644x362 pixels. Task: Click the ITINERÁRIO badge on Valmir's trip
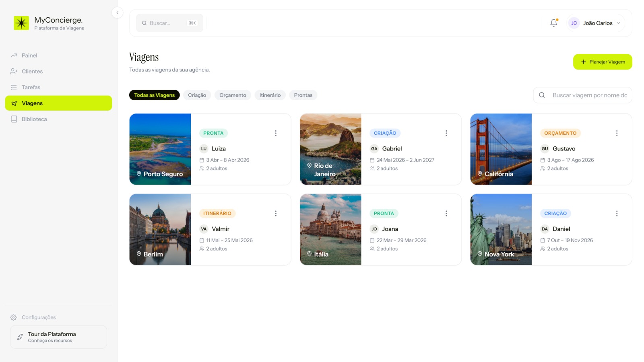(x=217, y=214)
